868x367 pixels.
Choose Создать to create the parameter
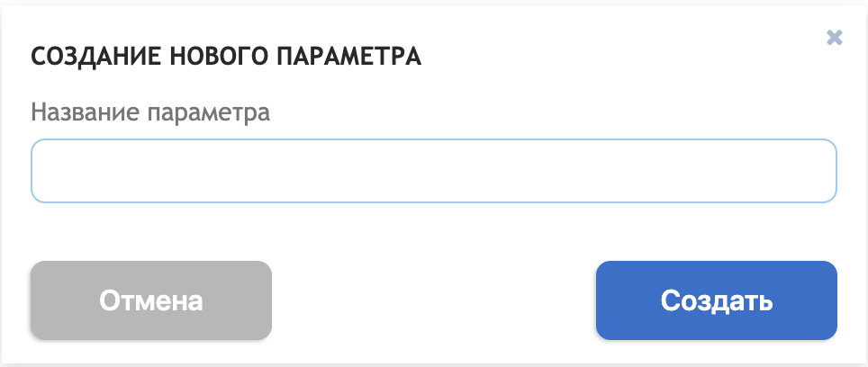[x=717, y=300]
